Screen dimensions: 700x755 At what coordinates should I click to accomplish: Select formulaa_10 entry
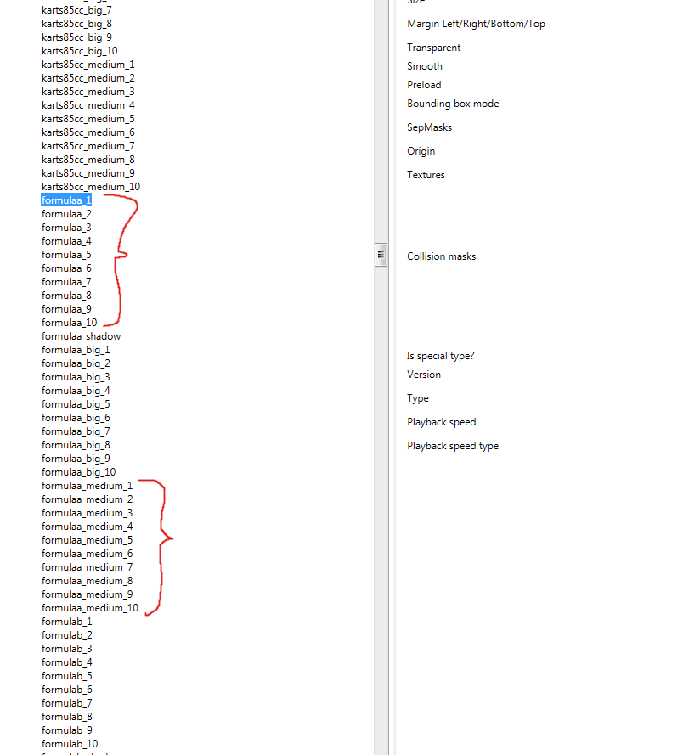pos(70,323)
